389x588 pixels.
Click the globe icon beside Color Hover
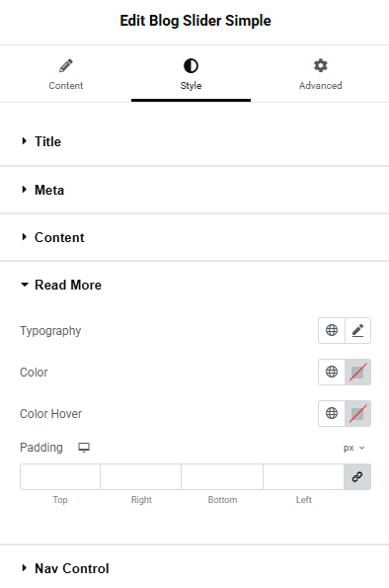coord(332,413)
